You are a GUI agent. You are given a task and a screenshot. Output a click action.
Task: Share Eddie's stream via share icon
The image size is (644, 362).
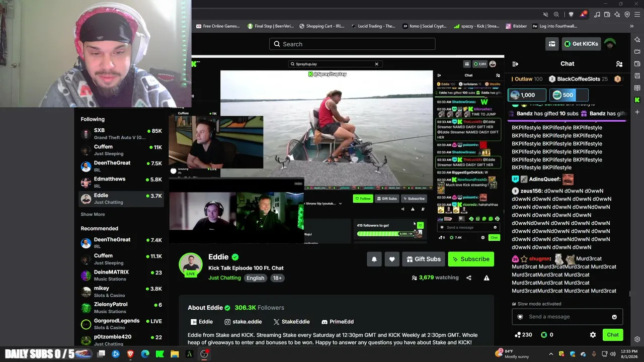[469, 278]
